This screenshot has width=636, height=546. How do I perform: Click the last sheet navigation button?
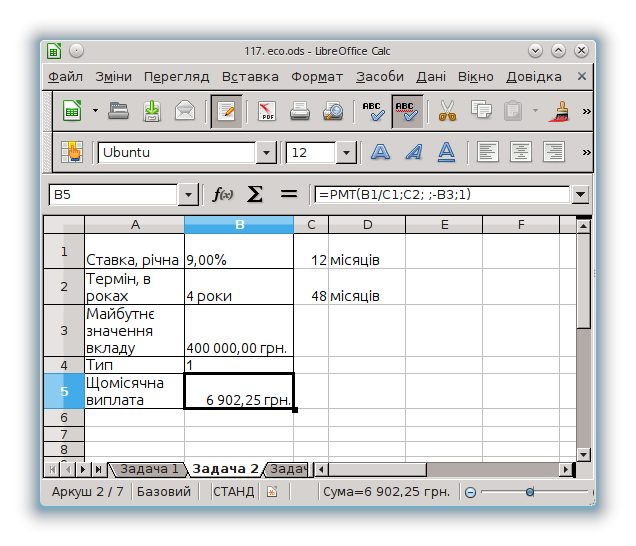click(99, 470)
